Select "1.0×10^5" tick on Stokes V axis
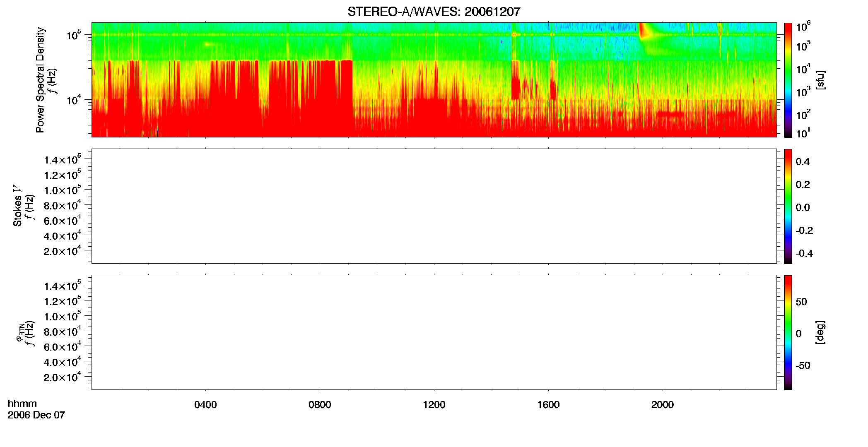This screenshot has height=447, width=868. tap(63, 190)
